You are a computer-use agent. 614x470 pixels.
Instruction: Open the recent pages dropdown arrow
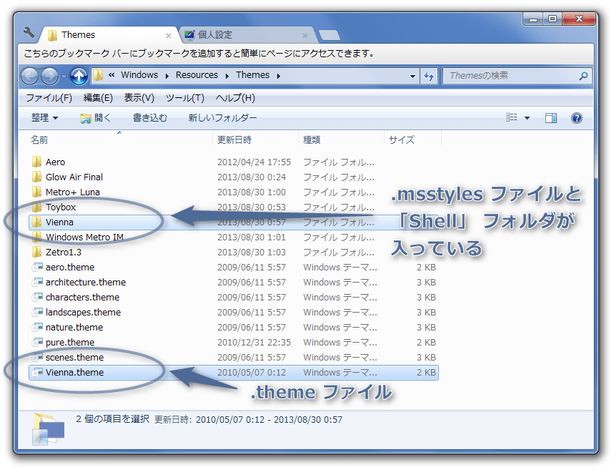pos(63,76)
